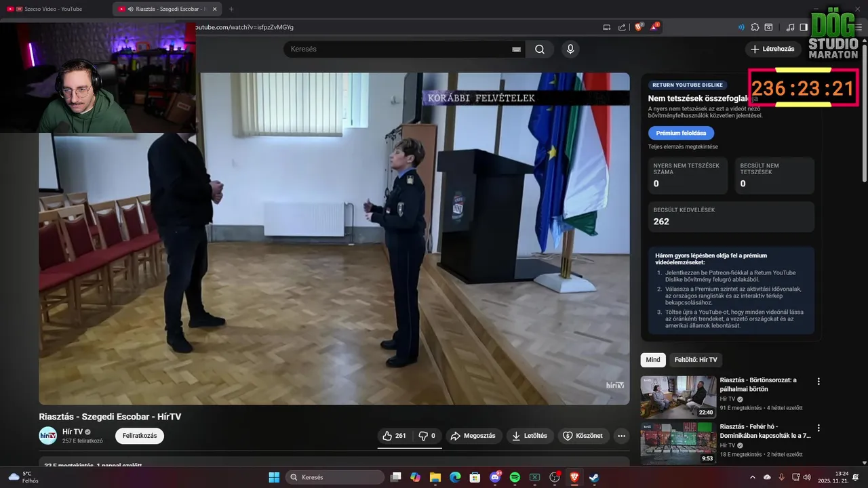Click the Létrehozás create button

(773, 49)
